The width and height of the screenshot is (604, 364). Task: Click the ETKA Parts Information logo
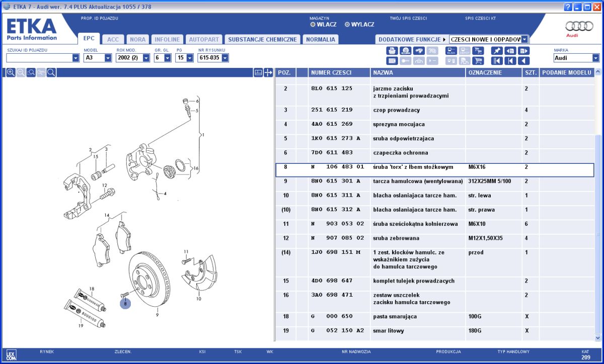[x=32, y=30]
